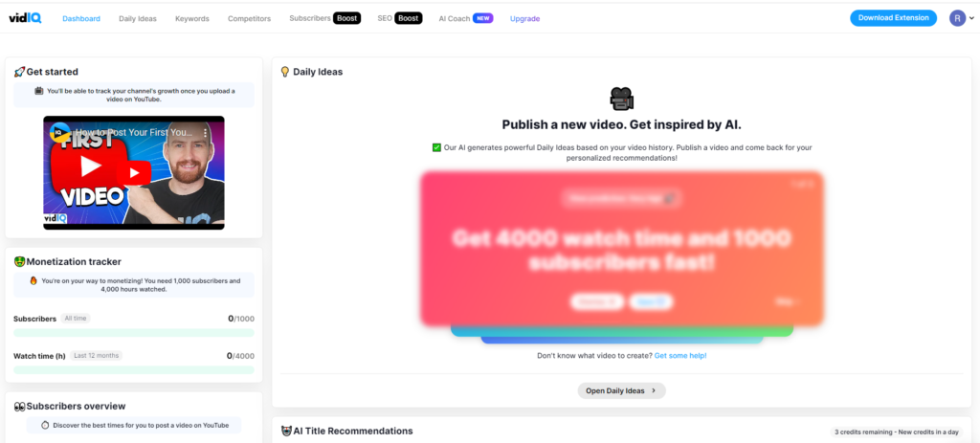Click the Open Daily Ideas chevron button
The image size is (980, 443).
point(621,390)
